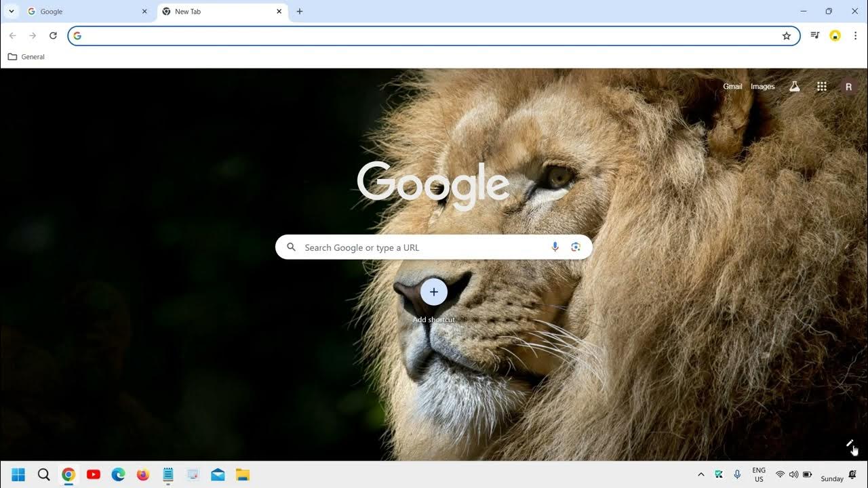Open notifications bell in taskbar

tap(852, 474)
